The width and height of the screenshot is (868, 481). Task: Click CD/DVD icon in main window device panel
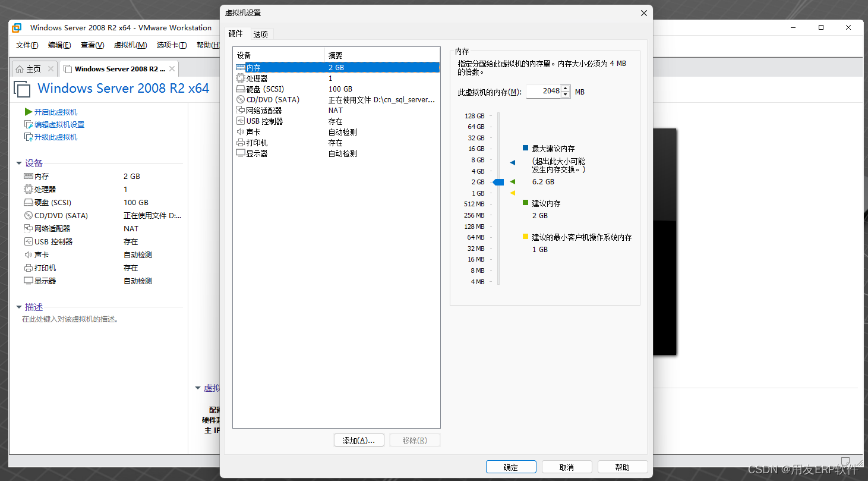(x=29, y=216)
